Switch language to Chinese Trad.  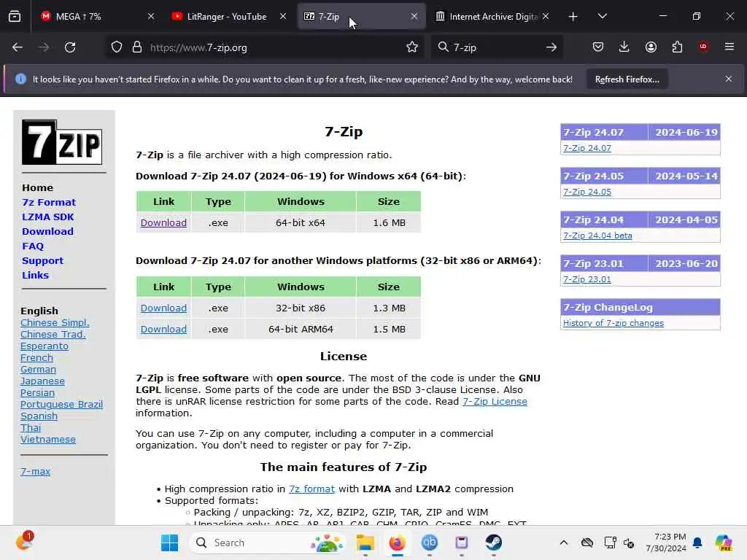(x=53, y=334)
